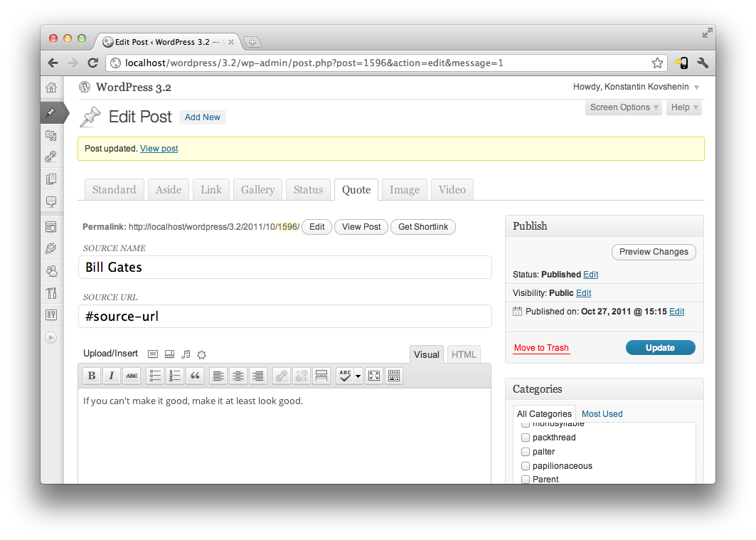This screenshot has height=540, width=756.
Task: Insert the More tag
Action: pos(321,376)
